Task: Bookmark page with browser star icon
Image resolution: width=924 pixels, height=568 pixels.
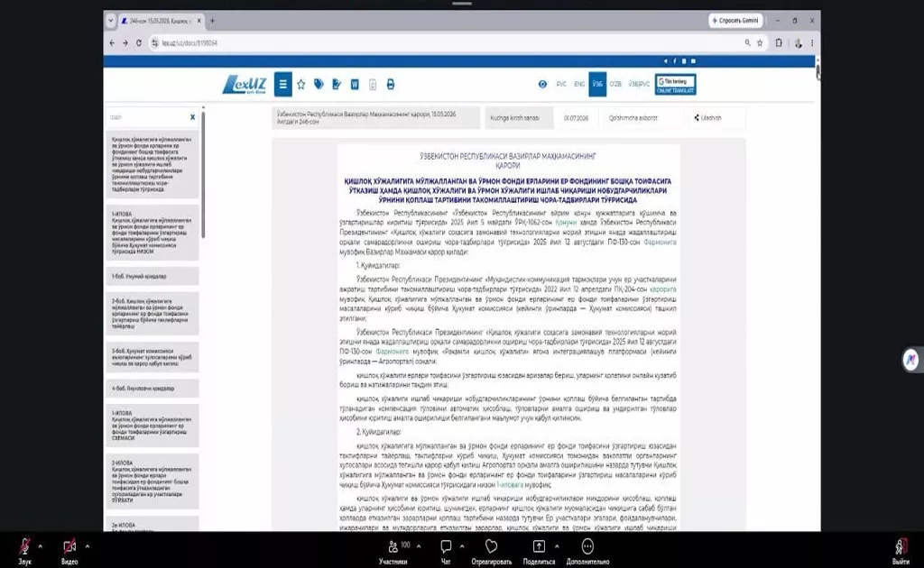Action: click(x=760, y=43)
